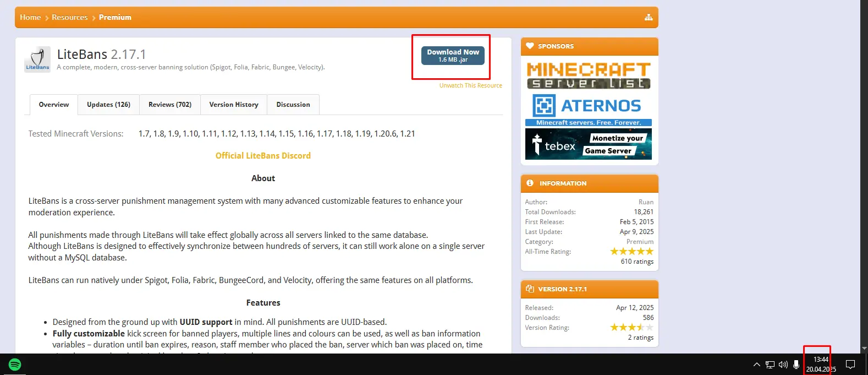Open the Discussion tab
Image resolution: width=868 pixels, height=375 pixels.
(293, 105)
